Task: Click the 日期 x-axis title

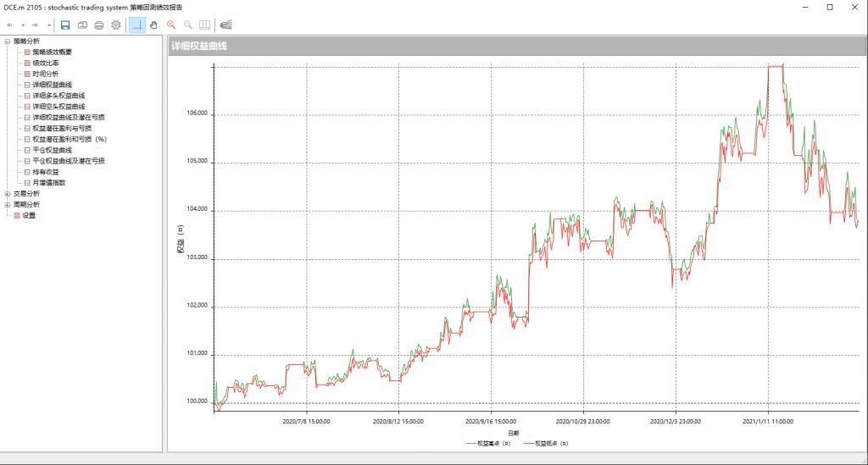Action: [x=513, y=434]
